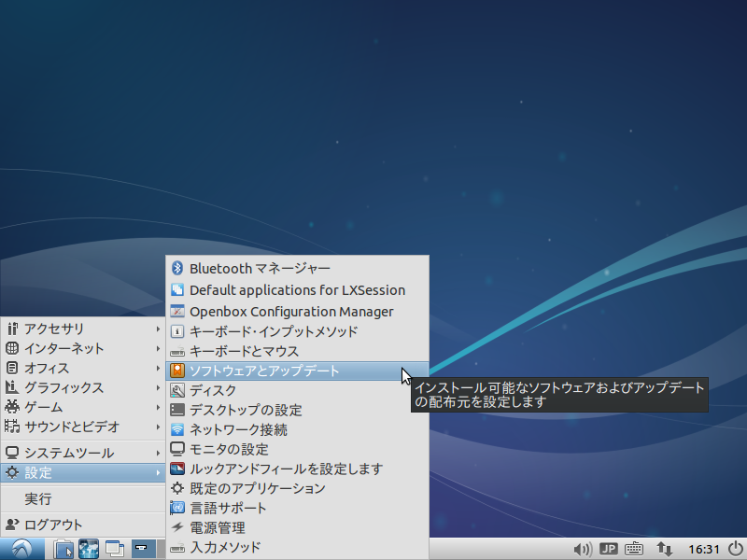This screenshot has width=747, height=560.
Task: Expand the アクセサリ submenu
Action: (56, 329)
